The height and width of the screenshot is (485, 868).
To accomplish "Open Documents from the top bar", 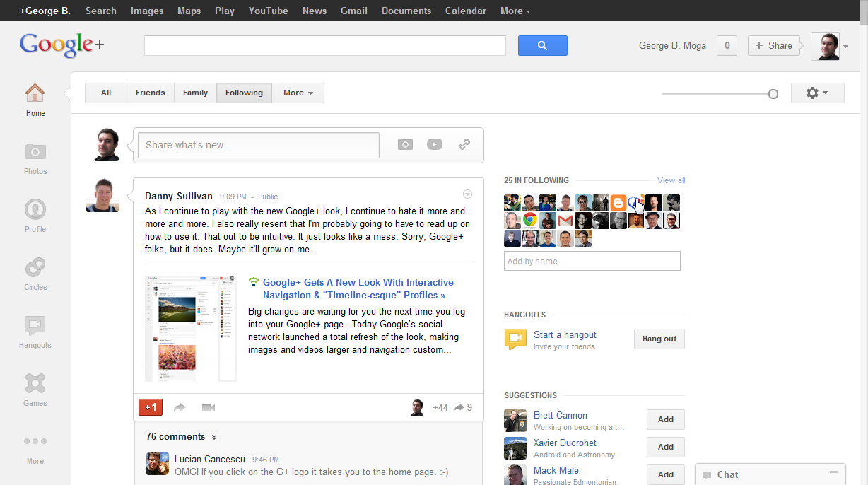I will click(406, 11).
